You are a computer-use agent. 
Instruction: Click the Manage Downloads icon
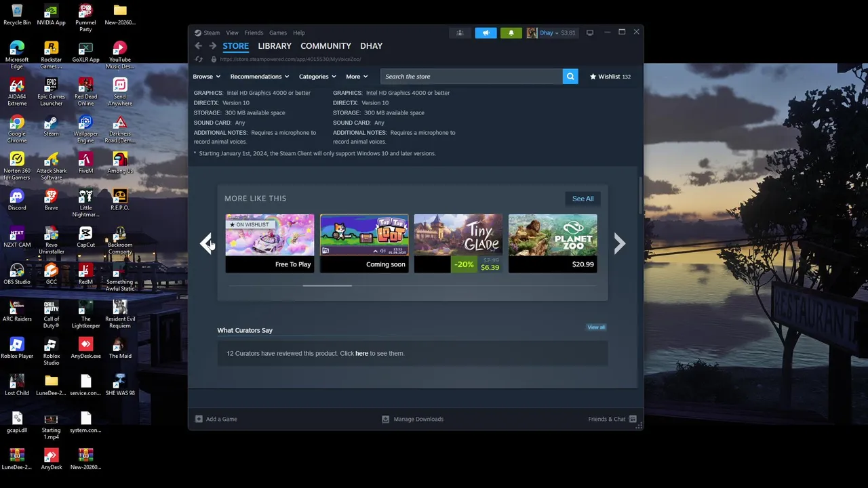[385, 419]
